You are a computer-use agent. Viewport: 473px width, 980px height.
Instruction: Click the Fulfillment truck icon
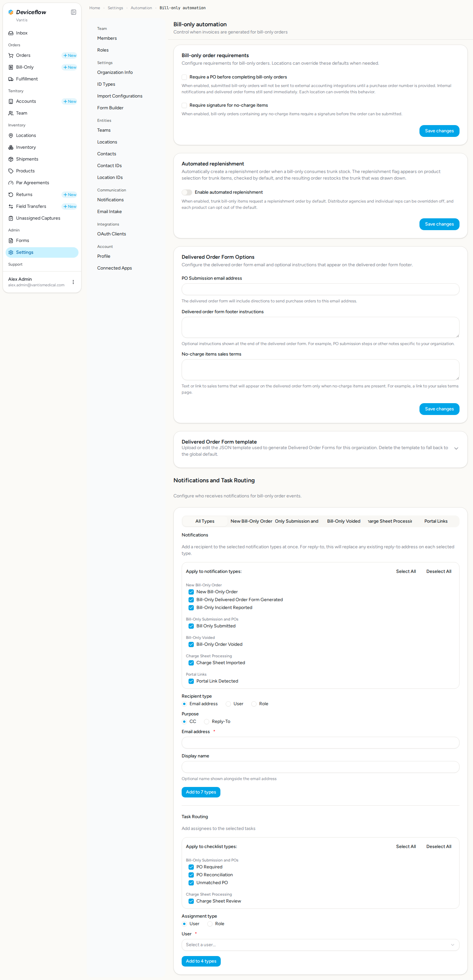pos(11,79)
